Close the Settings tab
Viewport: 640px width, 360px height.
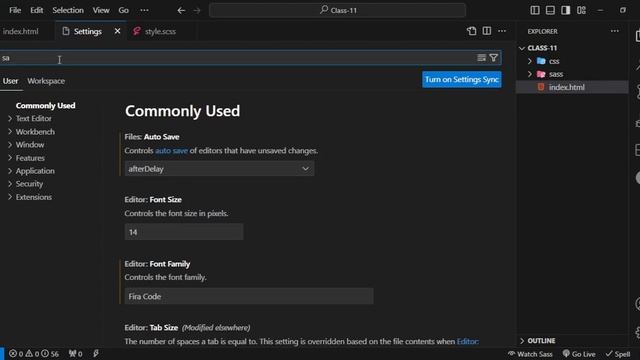pyautogui.click(x=118, y=31)
